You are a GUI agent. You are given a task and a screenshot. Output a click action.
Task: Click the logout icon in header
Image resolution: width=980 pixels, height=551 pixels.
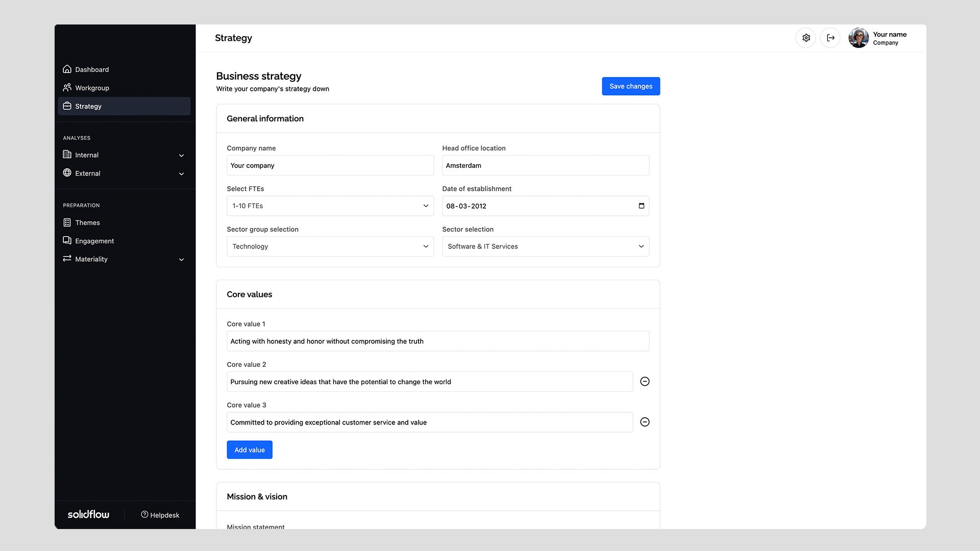[830, 38]
